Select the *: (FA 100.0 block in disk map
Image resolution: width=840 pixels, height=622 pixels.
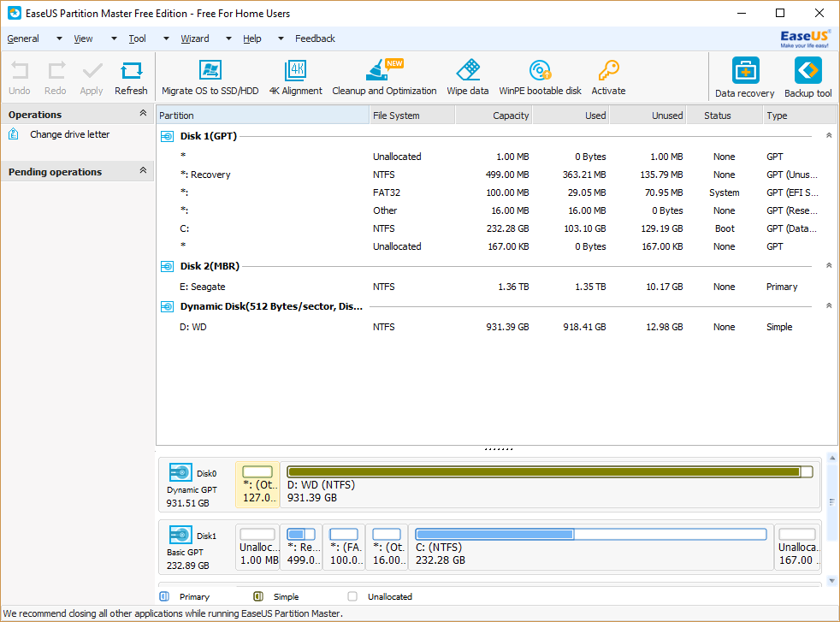(344, 547)
